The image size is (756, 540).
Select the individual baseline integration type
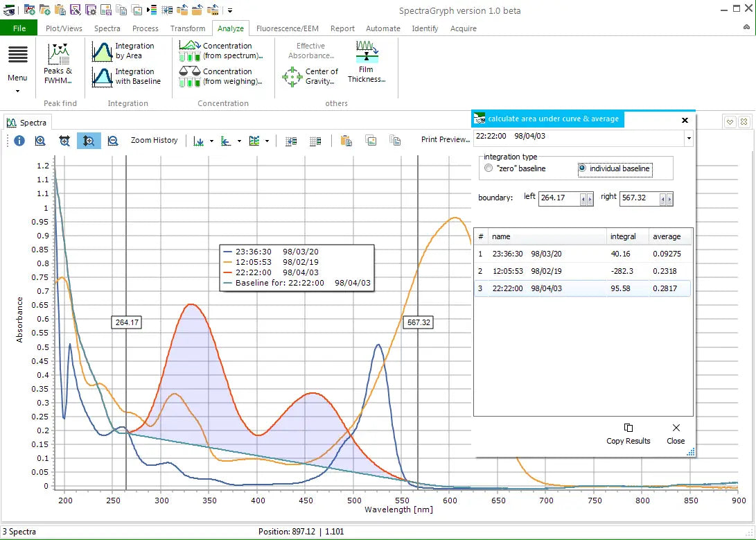pyautogui.click(x=582, y=168)
